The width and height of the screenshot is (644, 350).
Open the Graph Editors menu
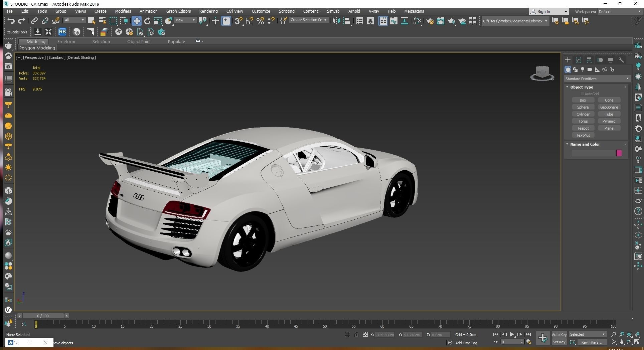[178, 11]
